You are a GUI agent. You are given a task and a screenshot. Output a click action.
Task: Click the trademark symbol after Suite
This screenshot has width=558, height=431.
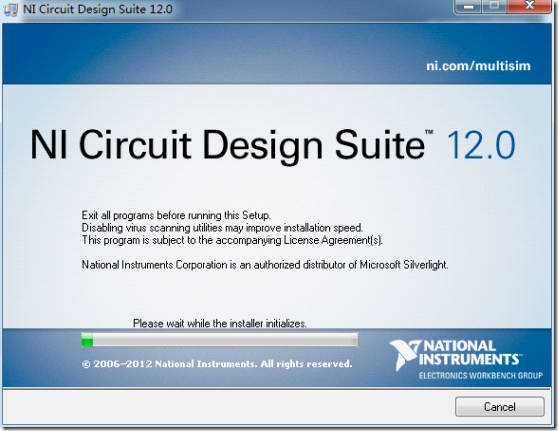[x=429, y=132]
